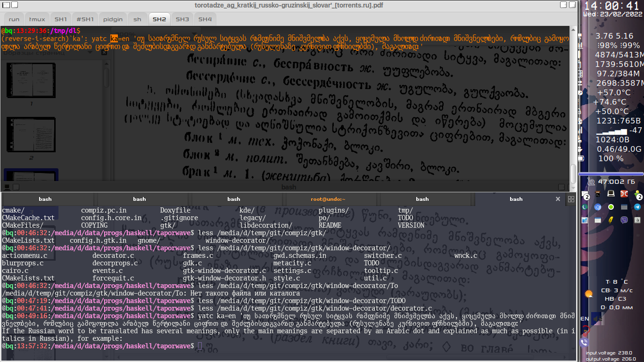Image resolution: width=644 pixels, height=362 pixels.
Task: Click the terminal tray icon
Action: 597,194
